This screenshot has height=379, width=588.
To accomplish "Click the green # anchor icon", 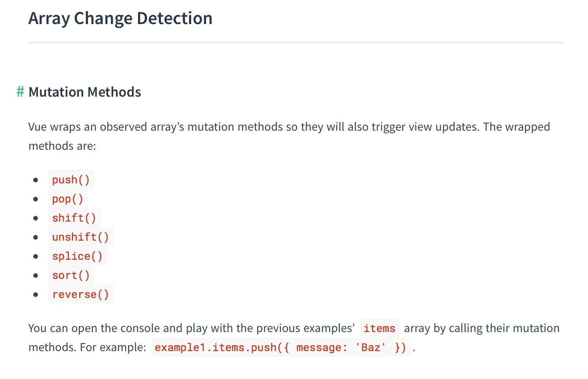I will 20,92.
